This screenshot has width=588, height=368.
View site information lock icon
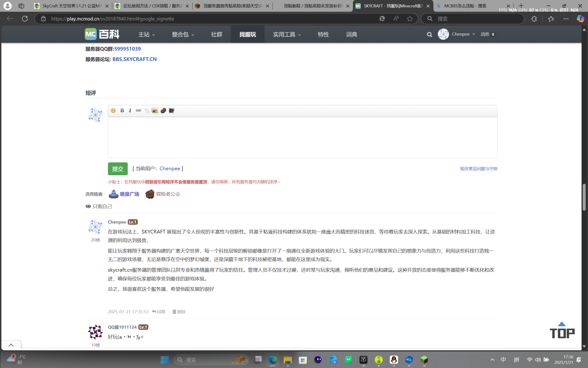click(43, 18)
